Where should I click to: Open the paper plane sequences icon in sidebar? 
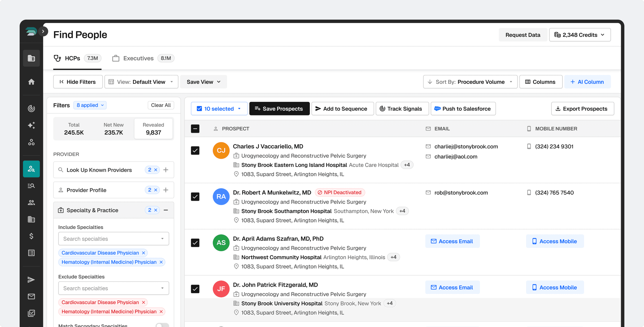pos(31,280)
